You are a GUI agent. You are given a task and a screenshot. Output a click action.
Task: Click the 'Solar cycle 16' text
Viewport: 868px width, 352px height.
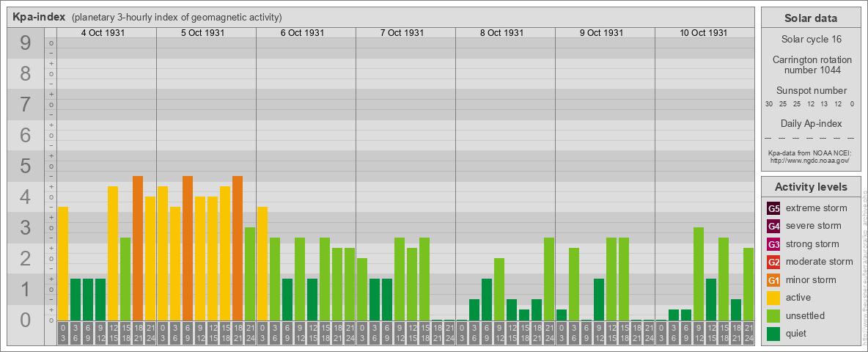click(810, 40)
